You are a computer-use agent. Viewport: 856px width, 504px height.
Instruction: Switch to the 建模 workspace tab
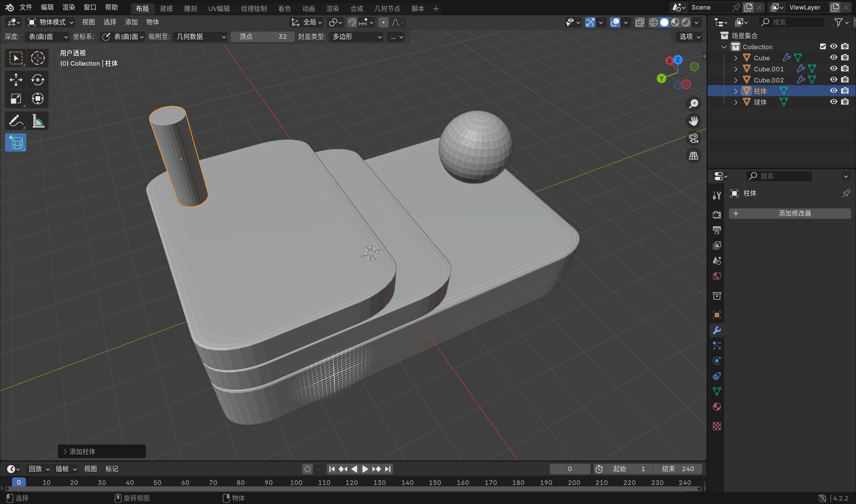tap(166, 8)
